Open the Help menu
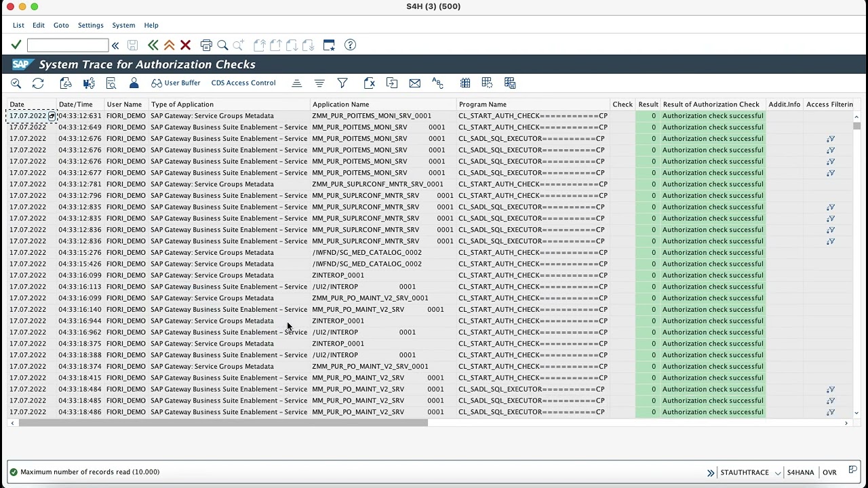Screen dimensions: 868x488 point(151,25)
